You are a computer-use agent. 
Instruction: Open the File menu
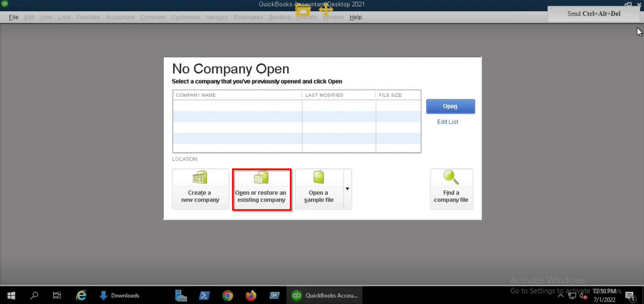coord(13,17)
